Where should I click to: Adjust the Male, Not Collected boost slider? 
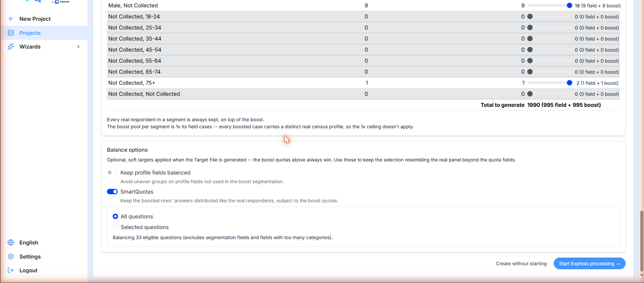(549, 5)
